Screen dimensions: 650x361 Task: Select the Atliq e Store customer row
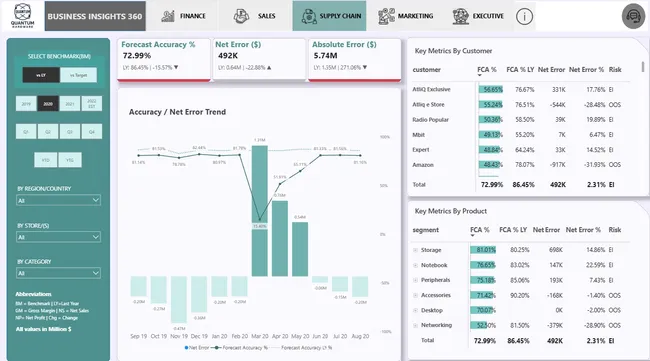pyautogui.click(x=520, y=104)
